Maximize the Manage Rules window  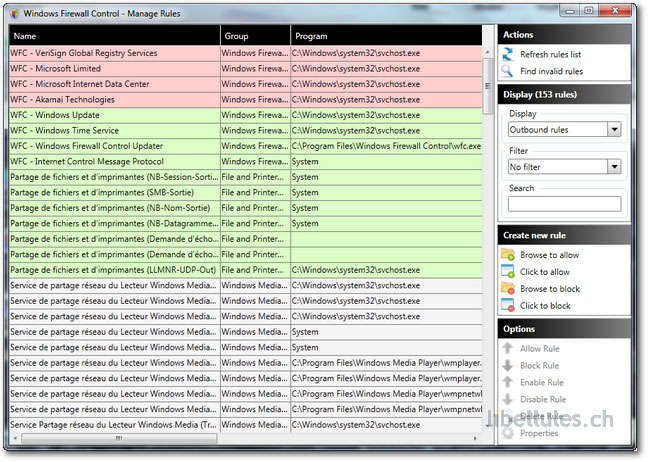pos(589,11)
